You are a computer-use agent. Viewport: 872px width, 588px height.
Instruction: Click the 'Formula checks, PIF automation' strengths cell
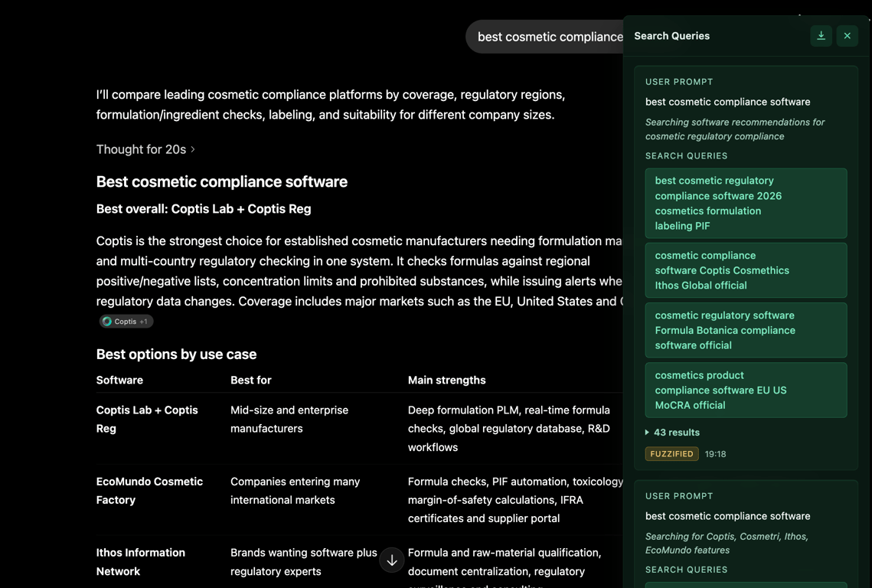pos(515,499)
